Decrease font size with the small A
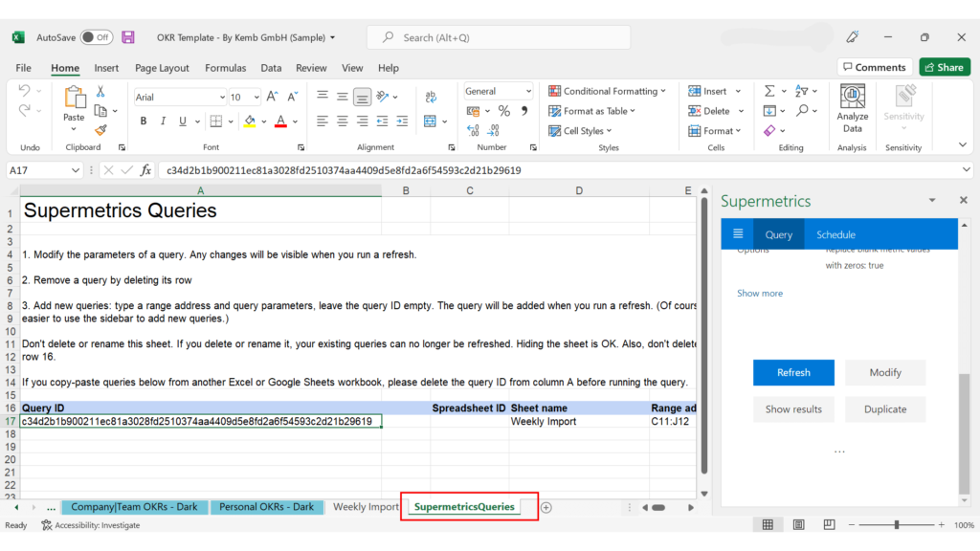980x551 pixels. click(x=292, y=97)
